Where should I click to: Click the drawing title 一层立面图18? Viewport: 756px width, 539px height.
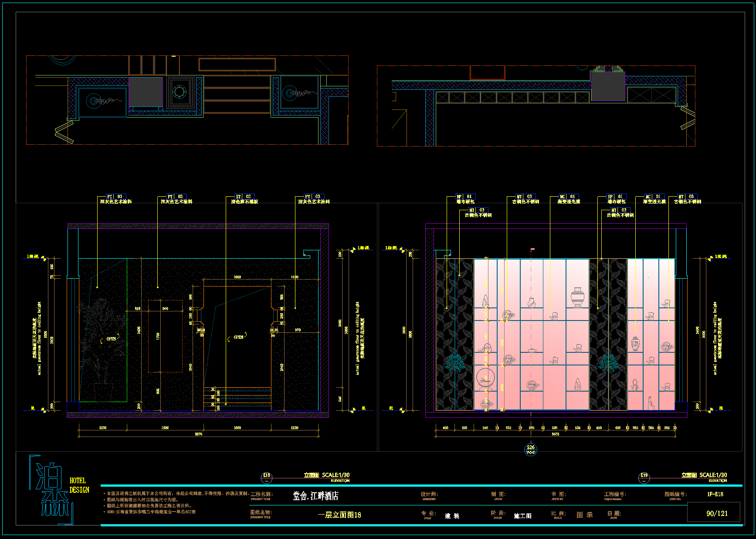pyautogui.click(x=339, y=515)
